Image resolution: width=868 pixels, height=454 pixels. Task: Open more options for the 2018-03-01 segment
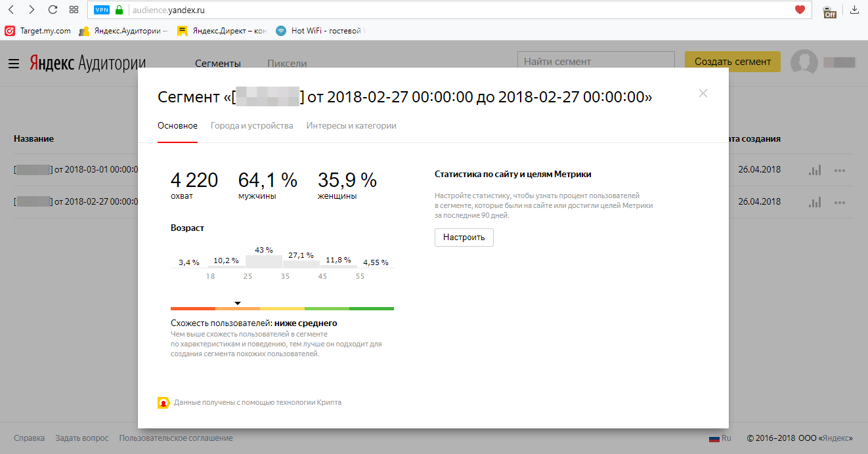(839, 171)
